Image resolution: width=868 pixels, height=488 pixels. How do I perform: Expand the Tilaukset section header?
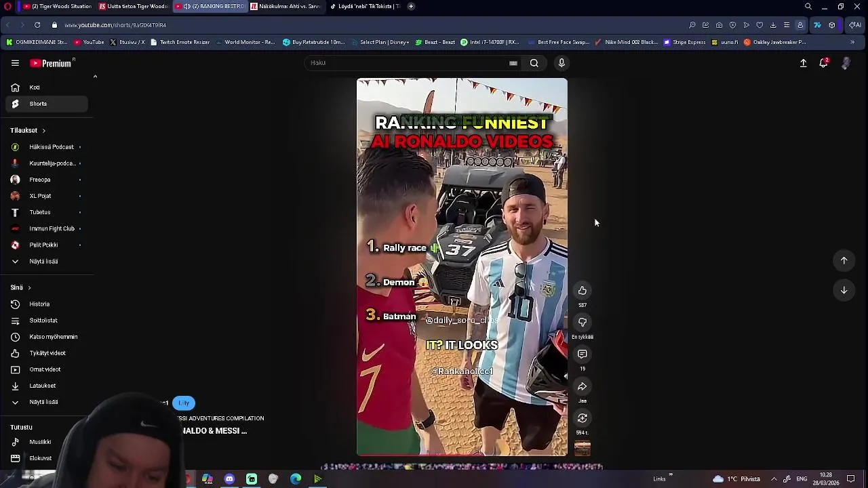point(28,130)
